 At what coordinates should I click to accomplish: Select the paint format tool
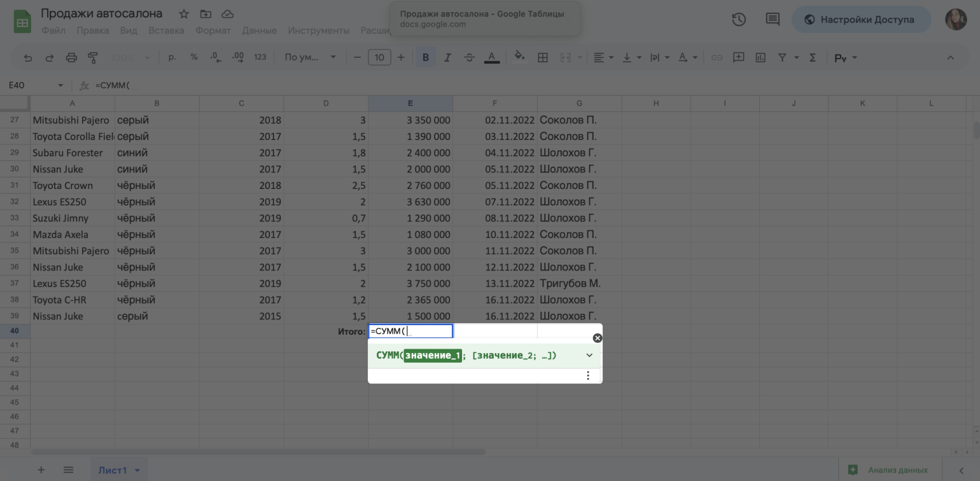tap(93, 58)
